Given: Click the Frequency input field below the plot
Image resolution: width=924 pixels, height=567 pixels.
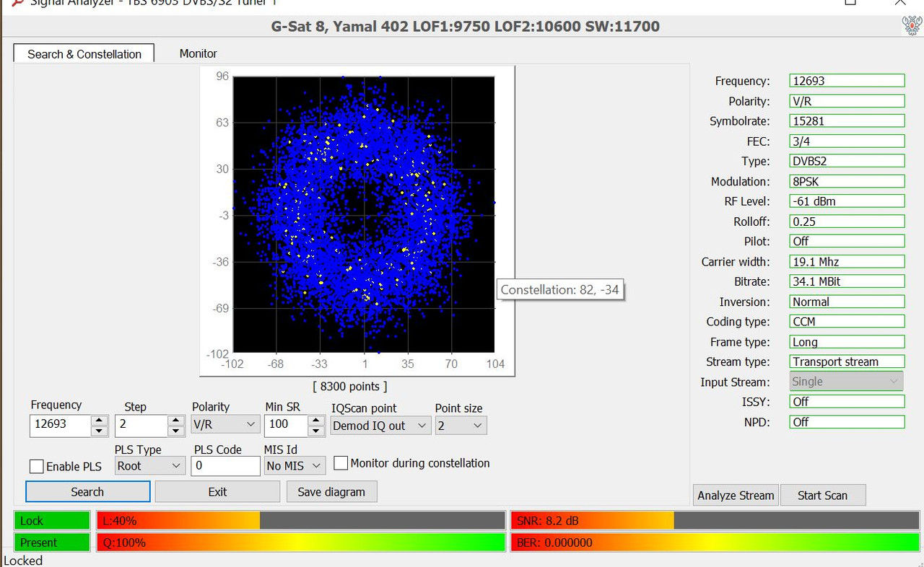Looking at the screenshot, I should [x=61, y=425].
